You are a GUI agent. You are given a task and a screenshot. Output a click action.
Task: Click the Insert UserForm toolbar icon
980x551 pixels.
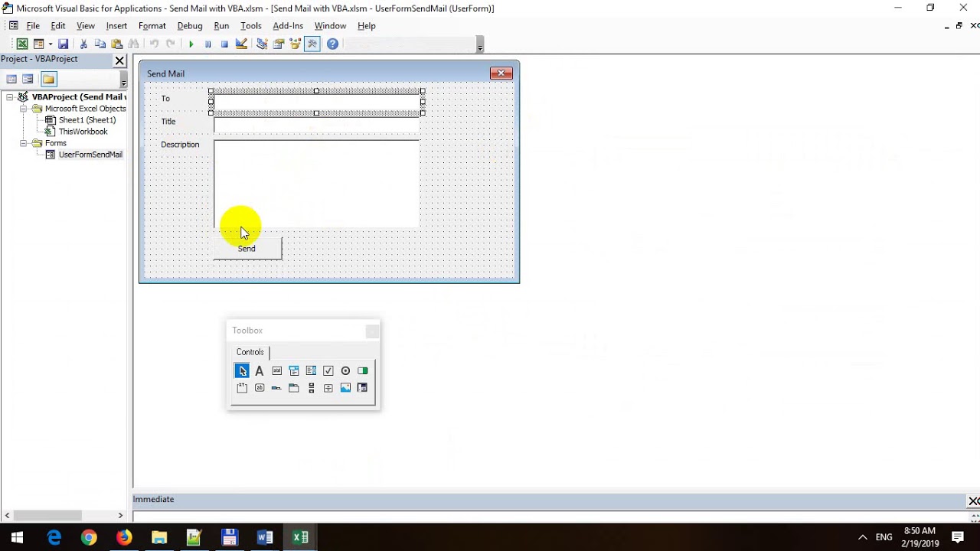(38, 44)
